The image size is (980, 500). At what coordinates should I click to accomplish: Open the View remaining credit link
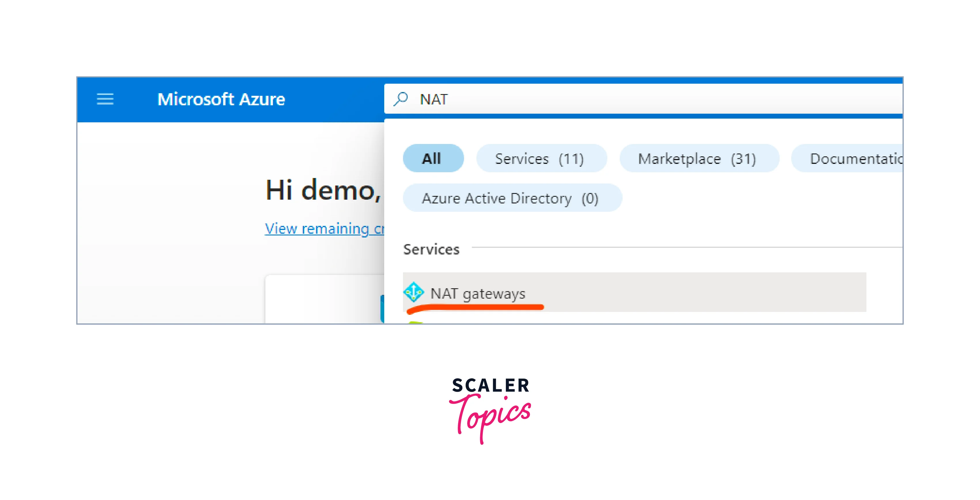click(325, 229)
